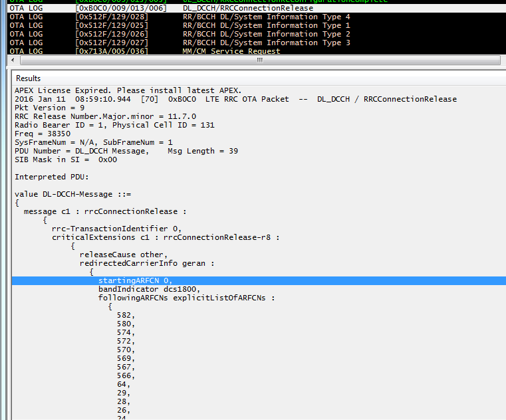
Task: Click ARFCN value 566
Action: 126,375
